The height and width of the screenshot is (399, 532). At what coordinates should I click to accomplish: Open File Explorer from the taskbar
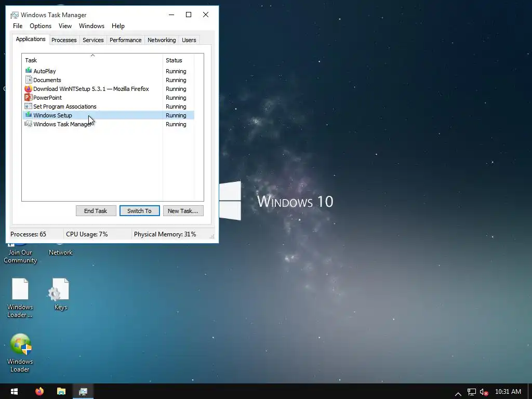61,392
